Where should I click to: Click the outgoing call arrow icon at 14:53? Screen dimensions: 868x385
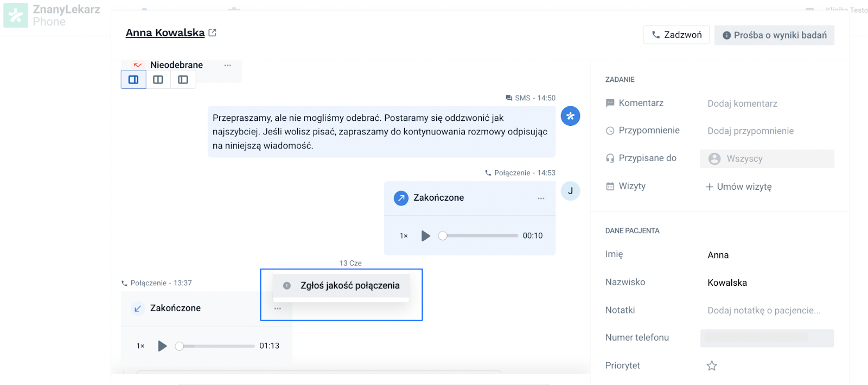(401, 198)
